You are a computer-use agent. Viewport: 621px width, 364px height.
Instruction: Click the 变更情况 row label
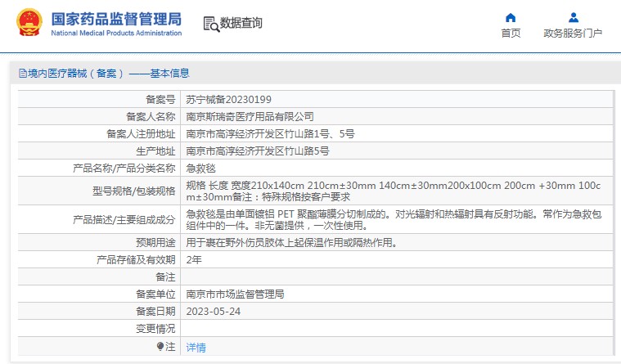click(x=155, y=329)
